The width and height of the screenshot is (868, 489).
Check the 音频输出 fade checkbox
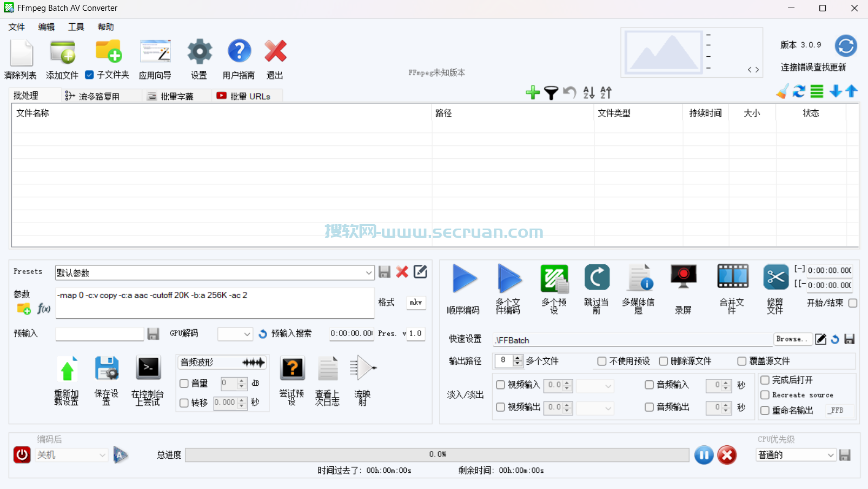(x=650, y=407)
